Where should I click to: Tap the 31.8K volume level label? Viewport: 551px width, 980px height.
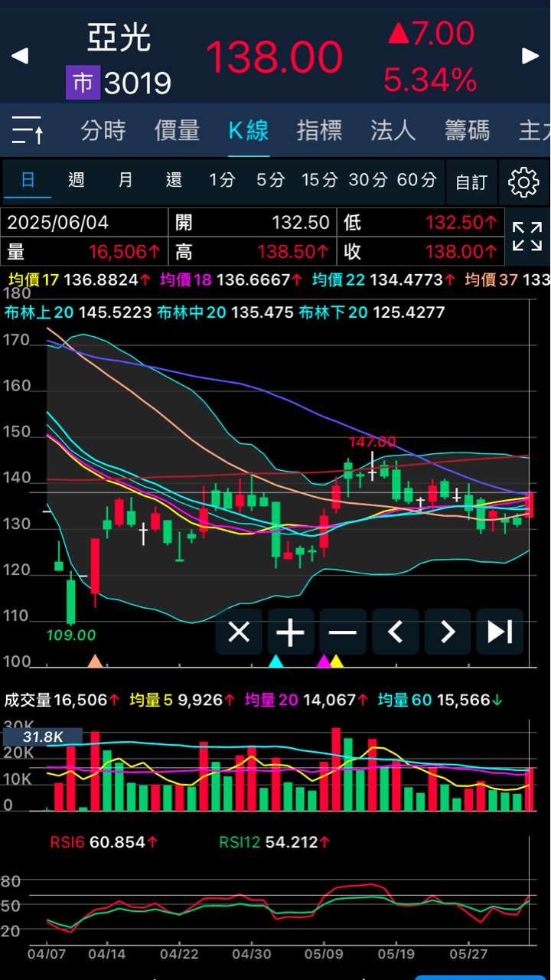pos(42,737)
